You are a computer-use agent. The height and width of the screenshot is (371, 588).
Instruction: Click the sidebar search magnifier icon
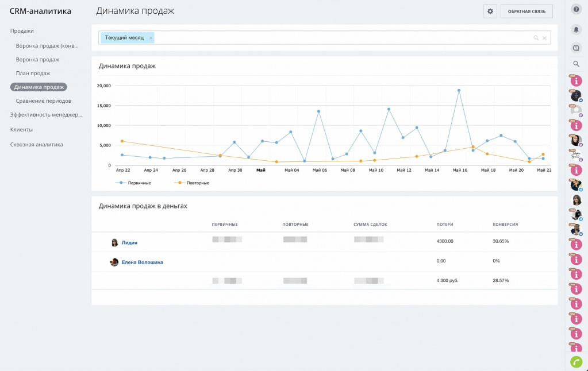click(x=576, y=64)
